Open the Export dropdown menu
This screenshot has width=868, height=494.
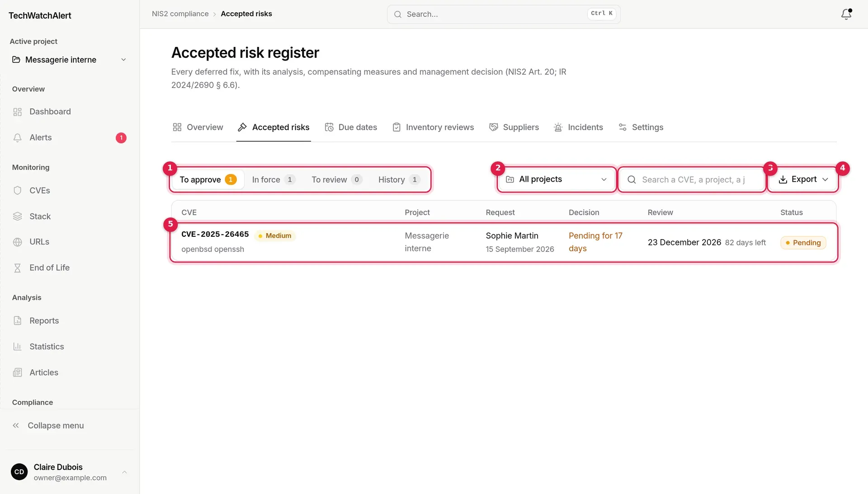(x=803, y=179)
